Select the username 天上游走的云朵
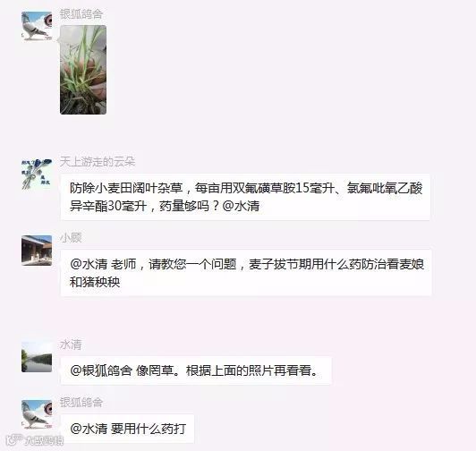 (98, 162)
